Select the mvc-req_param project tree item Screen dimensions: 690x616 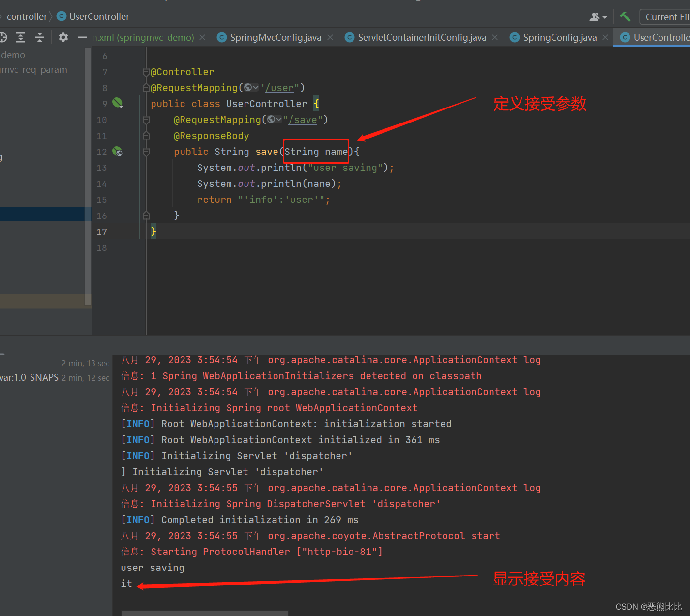coord(33,70)
